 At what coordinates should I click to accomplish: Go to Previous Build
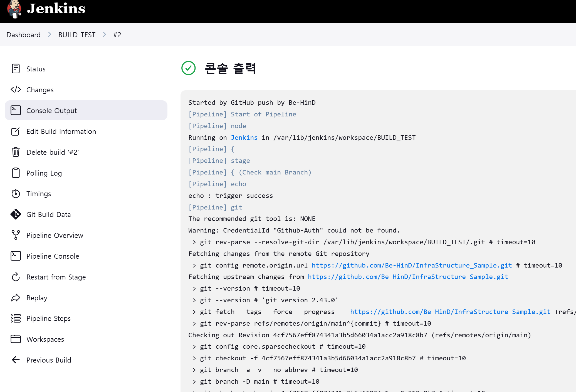(49, 360)
